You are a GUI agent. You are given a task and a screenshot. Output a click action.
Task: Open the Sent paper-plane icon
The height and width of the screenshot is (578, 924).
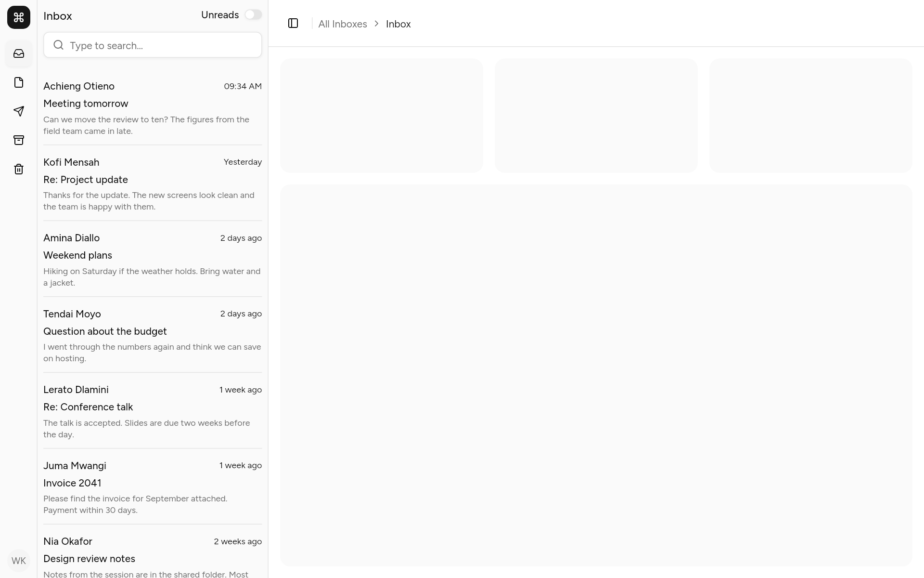(19, 111)
